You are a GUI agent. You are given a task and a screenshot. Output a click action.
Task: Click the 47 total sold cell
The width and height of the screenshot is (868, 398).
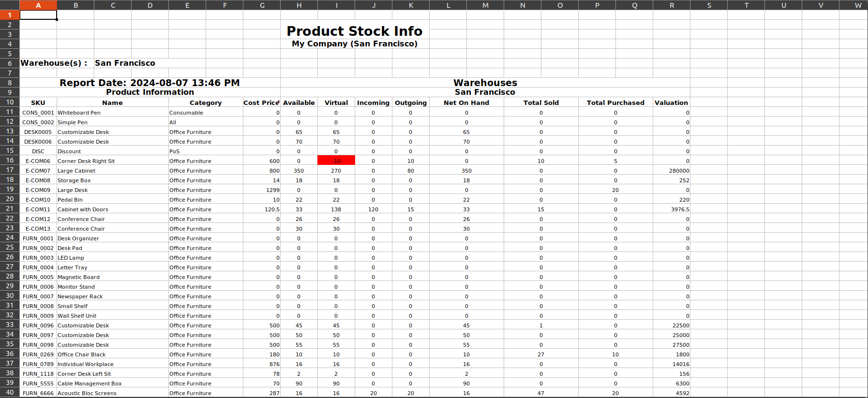tap(541, 393)
